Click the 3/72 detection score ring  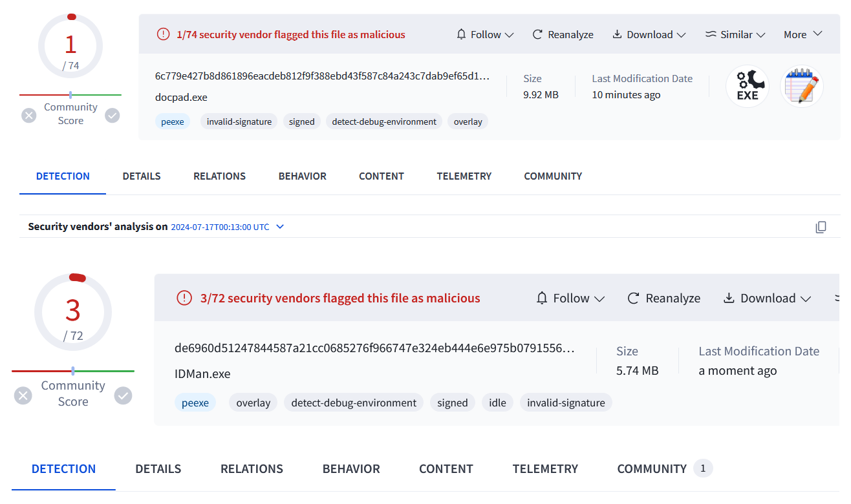click(73, 313)
